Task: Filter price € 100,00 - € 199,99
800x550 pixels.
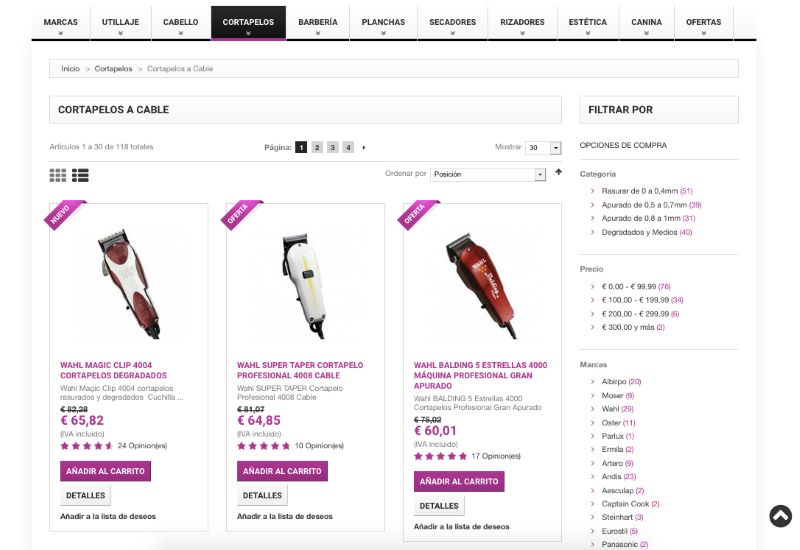Action: (642, 300)
